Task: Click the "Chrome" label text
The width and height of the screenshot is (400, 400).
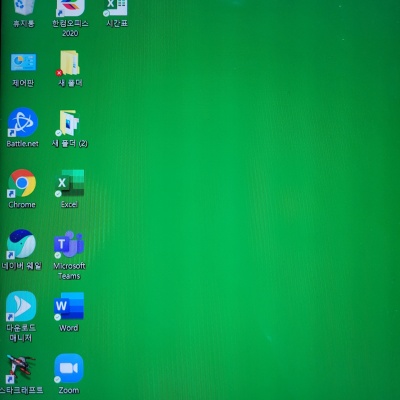Action: coord(22,205)
